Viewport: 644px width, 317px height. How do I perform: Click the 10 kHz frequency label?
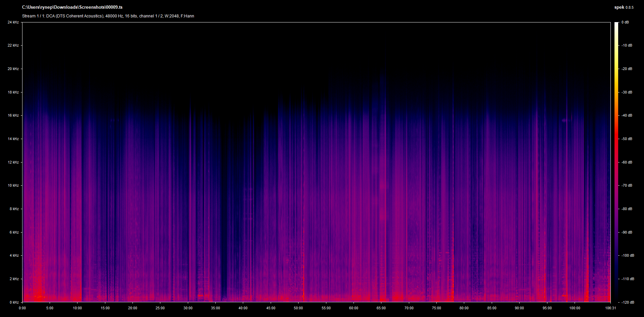tap(13, 185)
